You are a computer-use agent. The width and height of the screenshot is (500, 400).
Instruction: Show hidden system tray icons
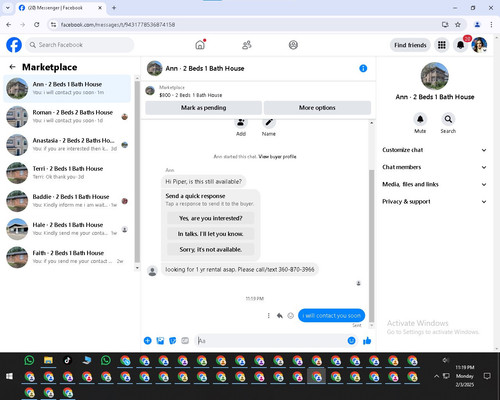tap(436, 376)
